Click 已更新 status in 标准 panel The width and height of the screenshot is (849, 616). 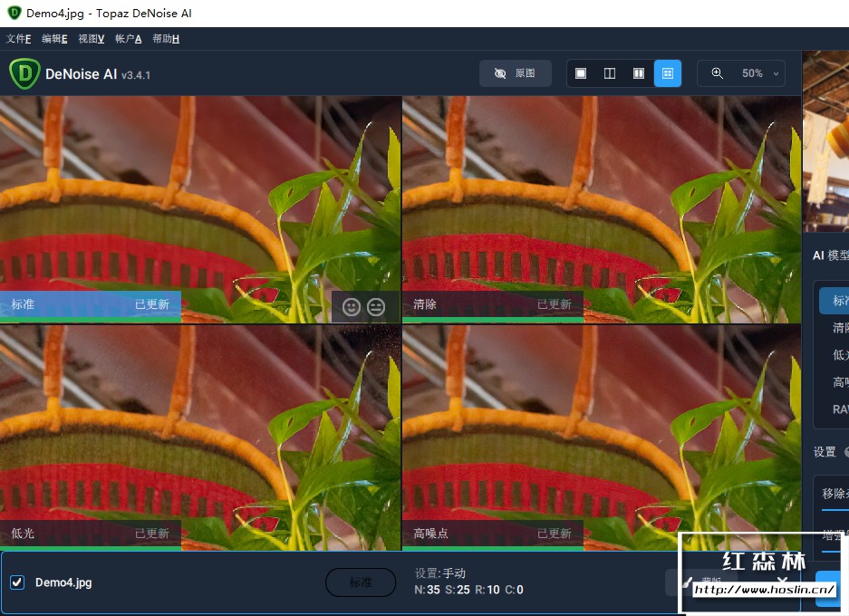click(x=152, y=304)
